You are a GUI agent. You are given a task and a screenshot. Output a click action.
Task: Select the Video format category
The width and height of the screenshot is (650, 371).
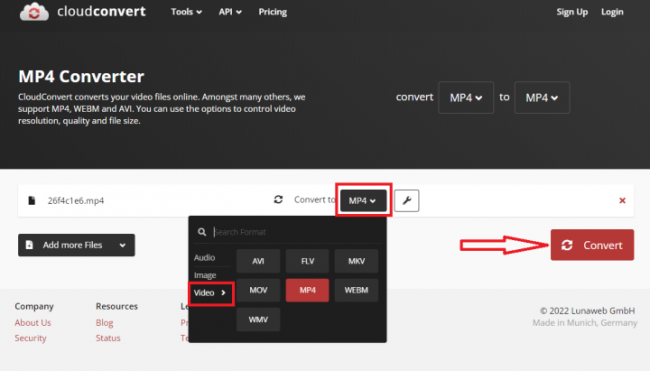point(211,293)
